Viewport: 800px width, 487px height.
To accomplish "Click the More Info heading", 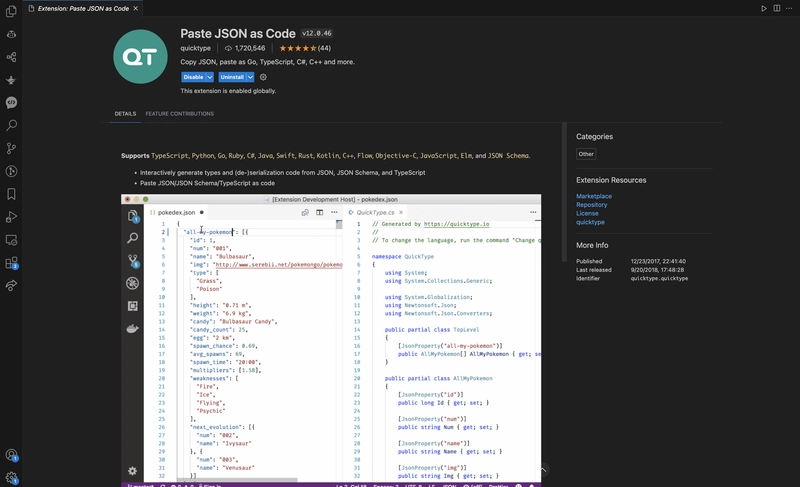I will click(x=592, y=245).
